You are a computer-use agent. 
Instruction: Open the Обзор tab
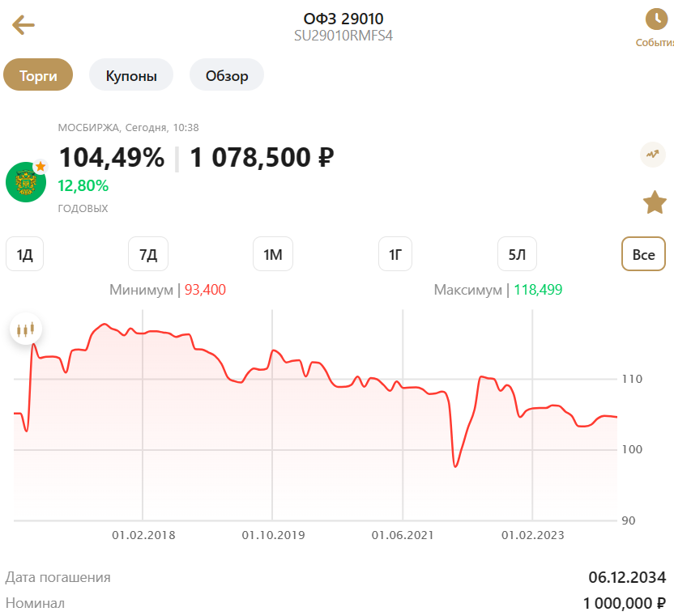(x=226, y=74)
